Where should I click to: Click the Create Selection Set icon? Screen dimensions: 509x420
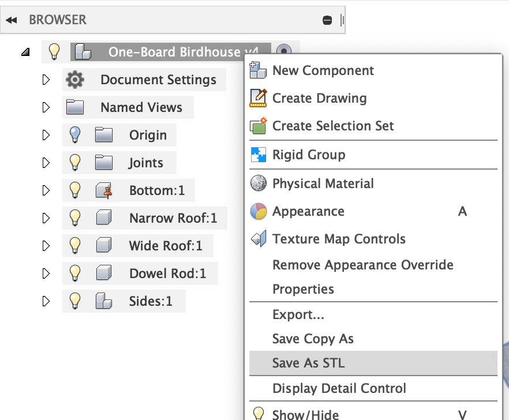point(259,126)
